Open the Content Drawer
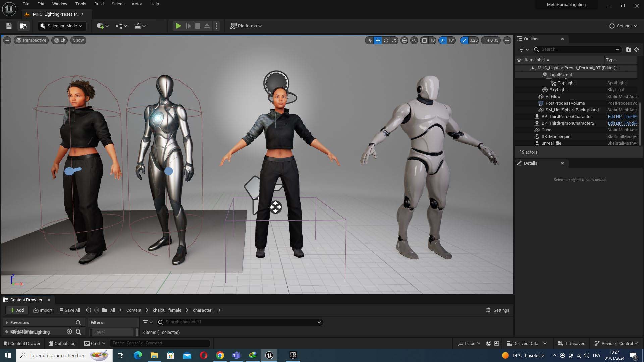This screenshot has width=644, height=362. (x=22, y=344)
